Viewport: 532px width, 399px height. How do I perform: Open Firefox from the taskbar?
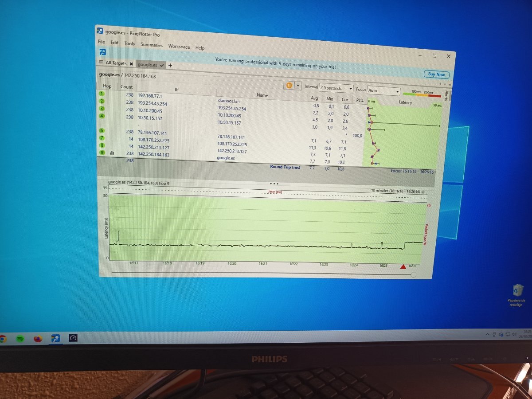(x=38, y=338)
